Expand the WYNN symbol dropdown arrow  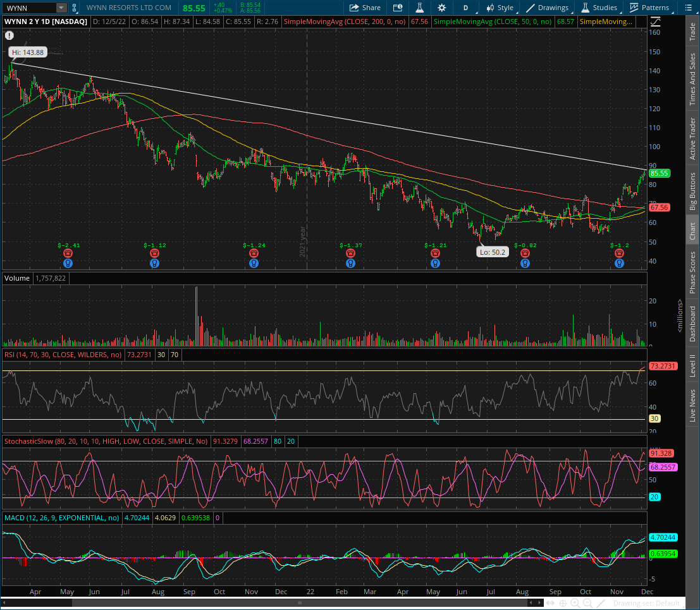click(61, 8)
